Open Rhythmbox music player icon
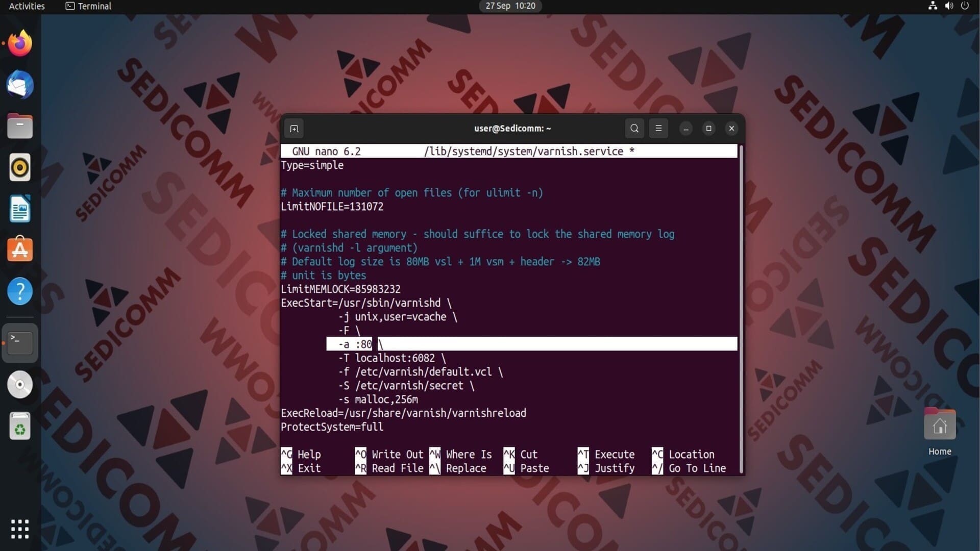The image size is (980, 551). tap(20, 167)
